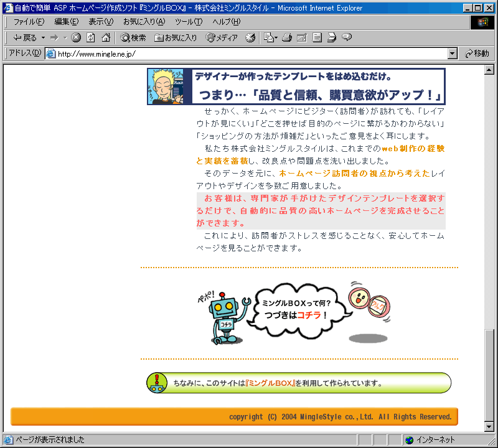
Task: Click the page icon in the address bar
Action: click(x=50, y=54)
